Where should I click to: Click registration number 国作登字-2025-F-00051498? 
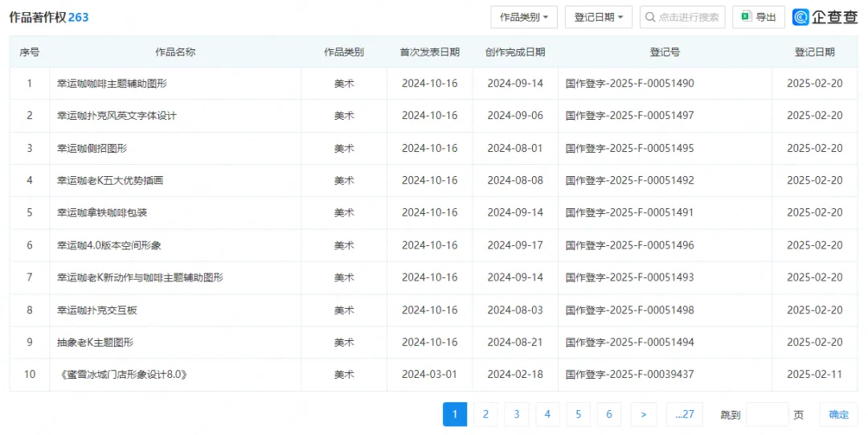coord(629,310)
